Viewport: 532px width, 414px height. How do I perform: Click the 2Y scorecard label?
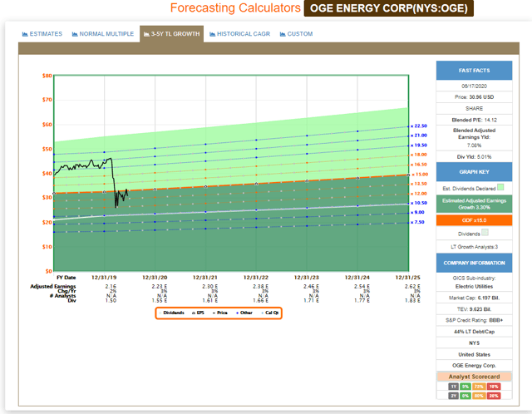pos(454,396)
